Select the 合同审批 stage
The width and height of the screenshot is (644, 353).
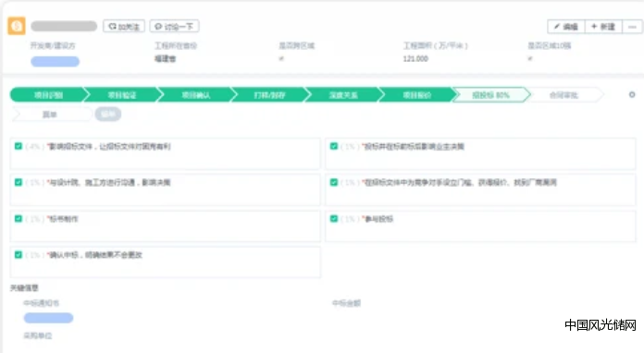(x=563, y=95)
